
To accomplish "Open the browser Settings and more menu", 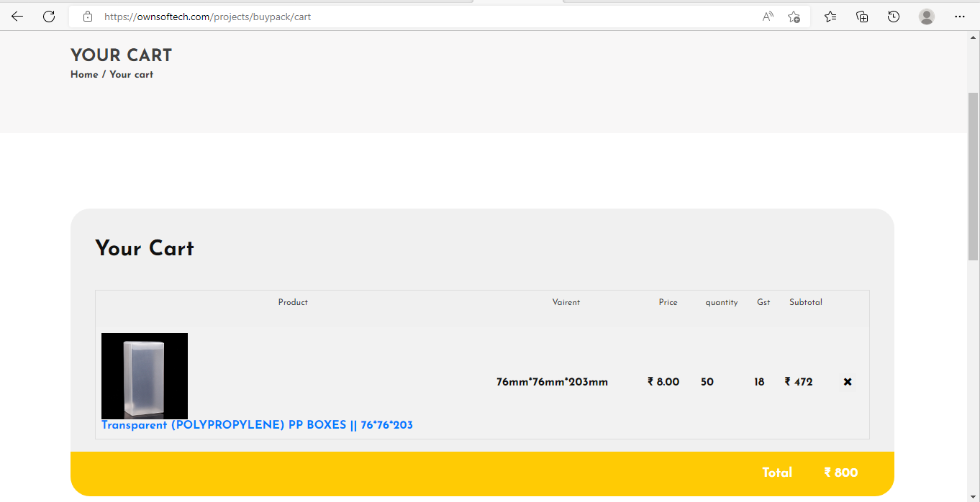I will pos(959,17).
